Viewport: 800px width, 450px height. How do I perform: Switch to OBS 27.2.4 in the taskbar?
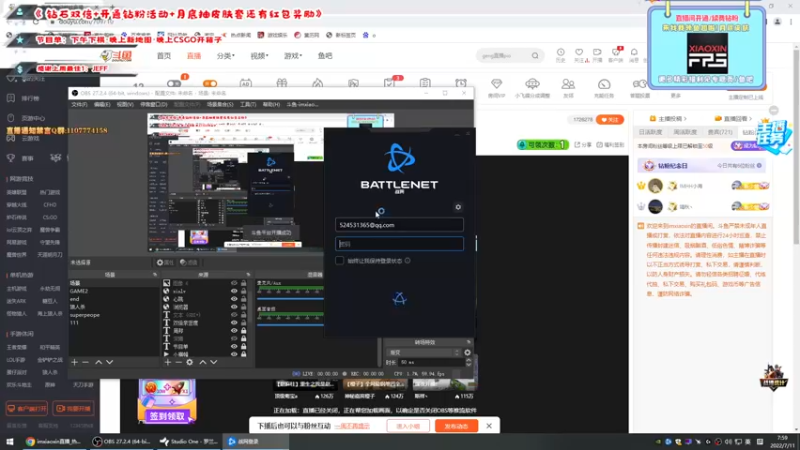(121, 441)
